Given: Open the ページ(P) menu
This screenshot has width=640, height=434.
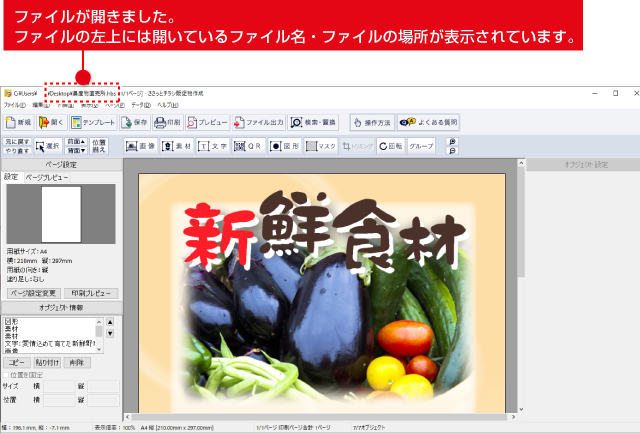Looking at the screenshot, I should [x=115, y=105].
